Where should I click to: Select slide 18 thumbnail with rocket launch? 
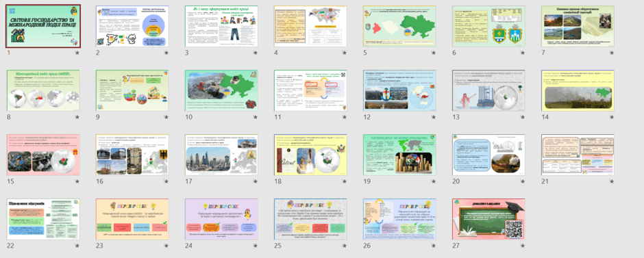(310, 155)
